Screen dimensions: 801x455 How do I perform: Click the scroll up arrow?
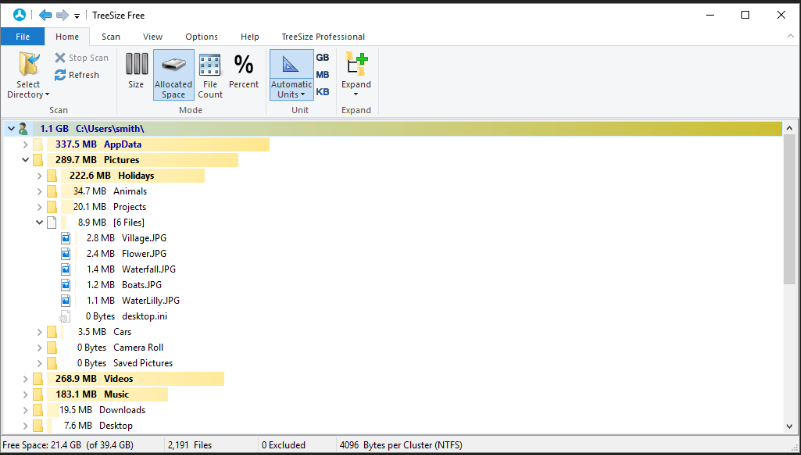pos(789,128)
